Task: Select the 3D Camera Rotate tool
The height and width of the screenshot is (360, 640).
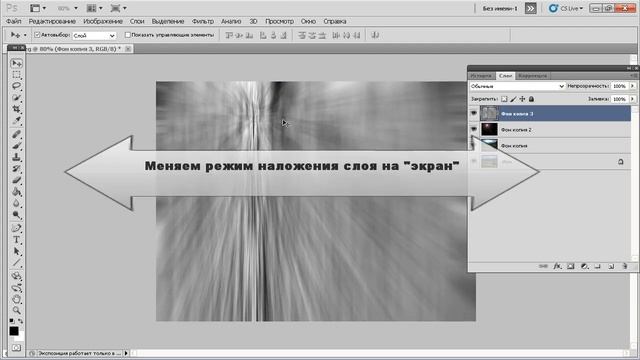Action: [16, 288]
